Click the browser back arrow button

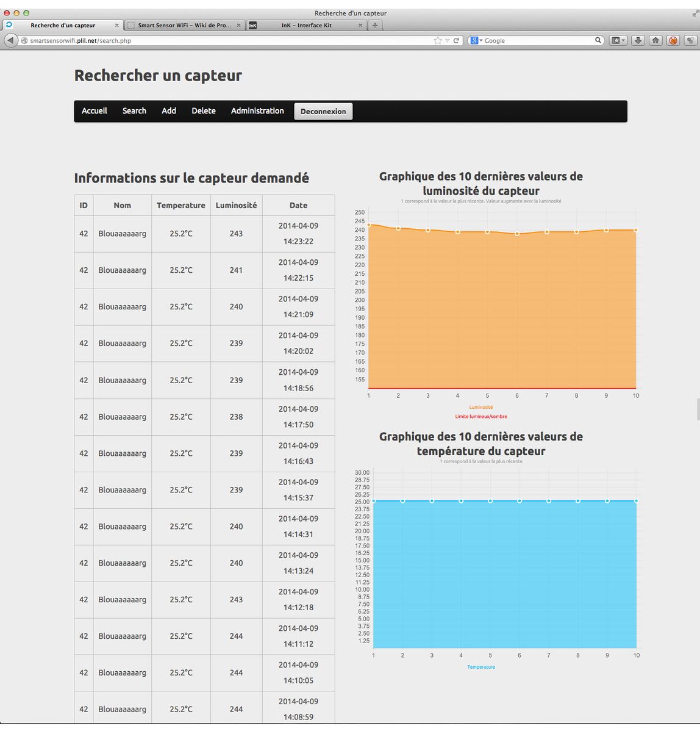tap(10, 40)
